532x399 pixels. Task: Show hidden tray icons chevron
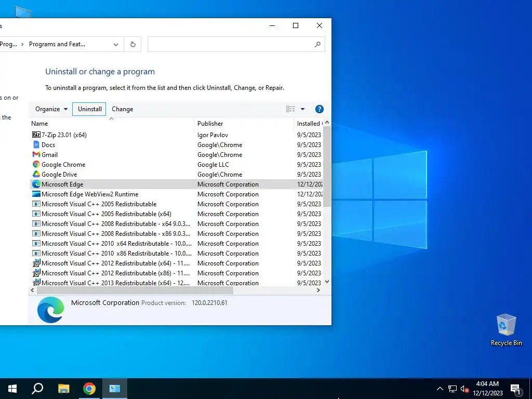pos(440,389)
